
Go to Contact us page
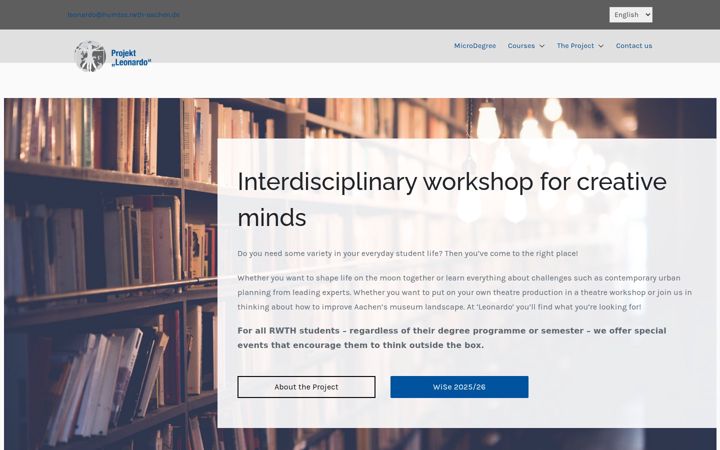point(634,46)
